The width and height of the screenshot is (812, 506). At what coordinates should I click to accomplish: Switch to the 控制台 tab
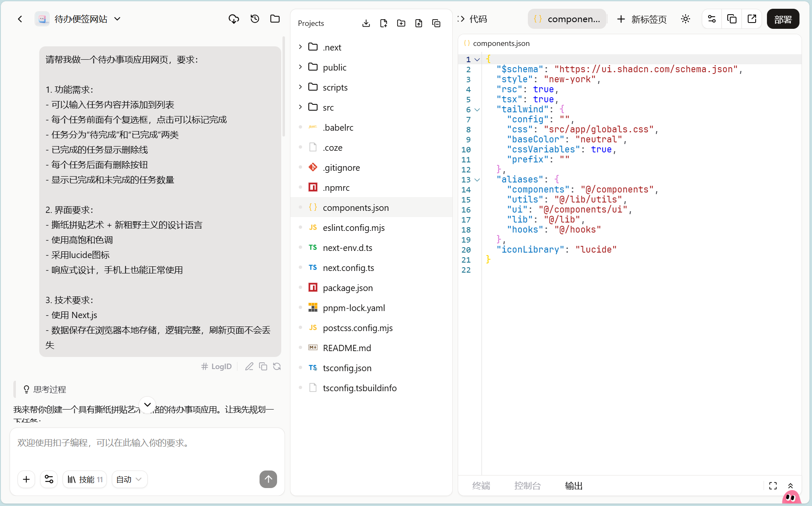click(527, 486)
